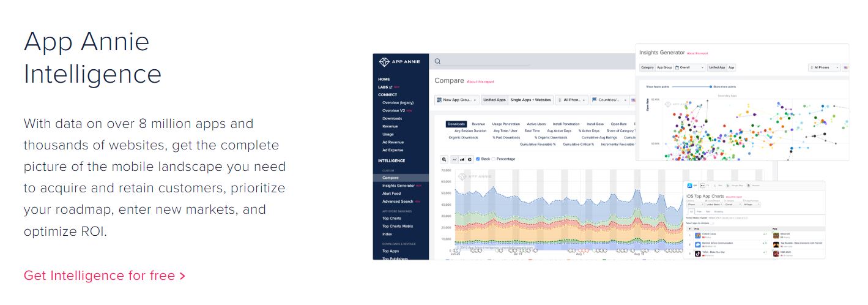Image resolution: width=868 pixels, height=305 pixels.
Task: Open the Tap Roulette app icon
Action: point(776,244)
